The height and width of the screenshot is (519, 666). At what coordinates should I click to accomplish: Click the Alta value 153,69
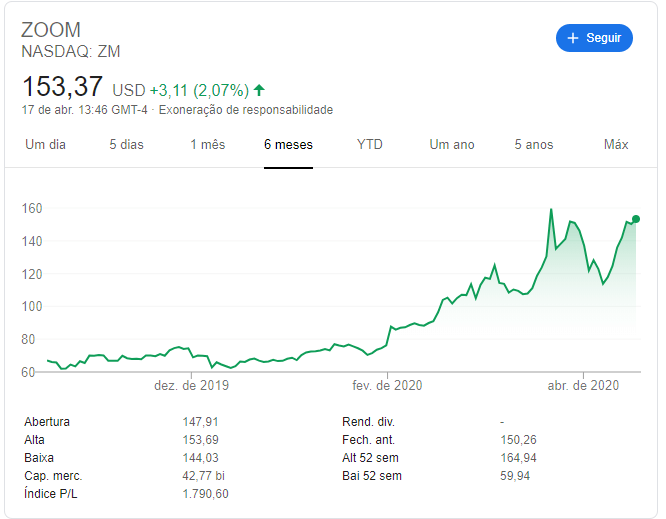point(200,440)
